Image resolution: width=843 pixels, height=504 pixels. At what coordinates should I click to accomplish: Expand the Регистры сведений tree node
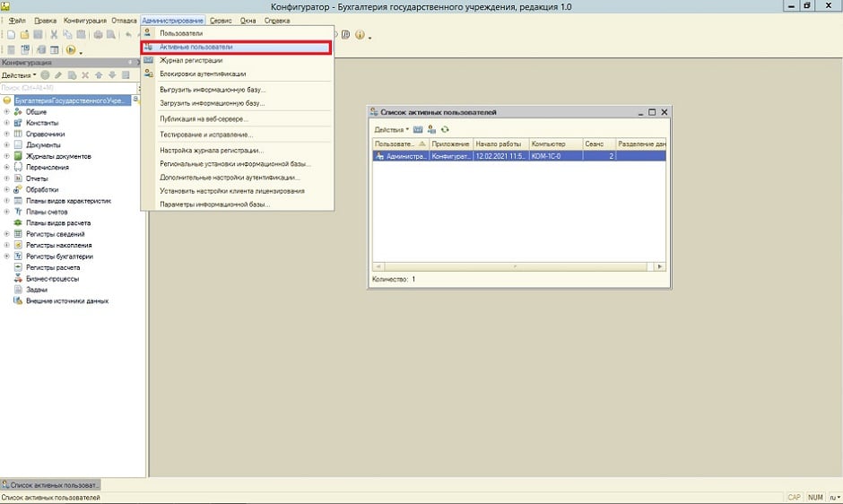[7, 234]
